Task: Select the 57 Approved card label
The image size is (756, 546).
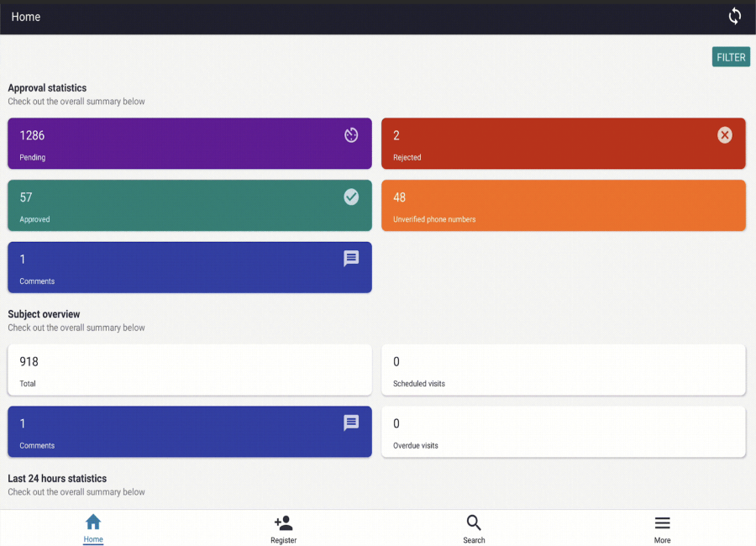Action: coord(34,219)
